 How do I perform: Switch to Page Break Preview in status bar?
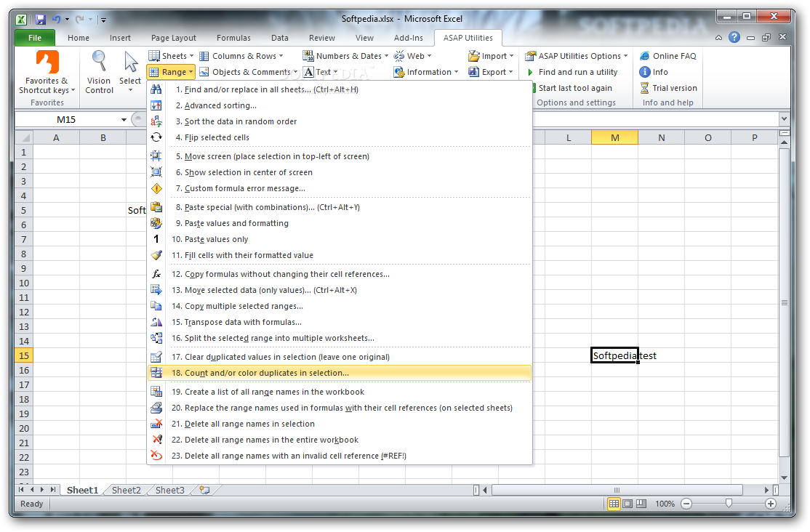point(641,504)
